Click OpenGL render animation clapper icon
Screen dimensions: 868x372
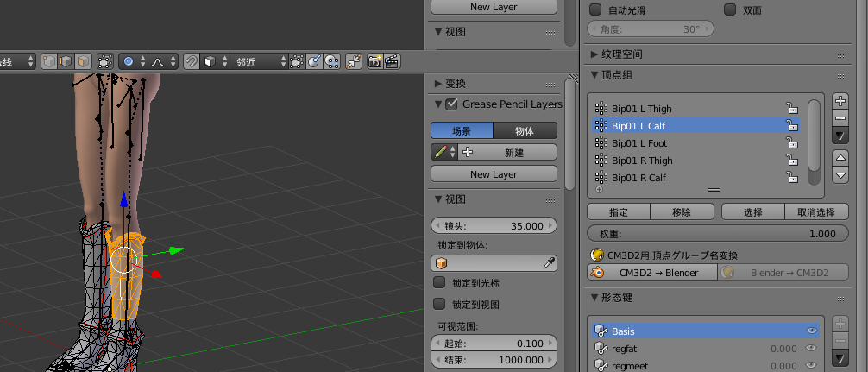click(x=392, y=61)
